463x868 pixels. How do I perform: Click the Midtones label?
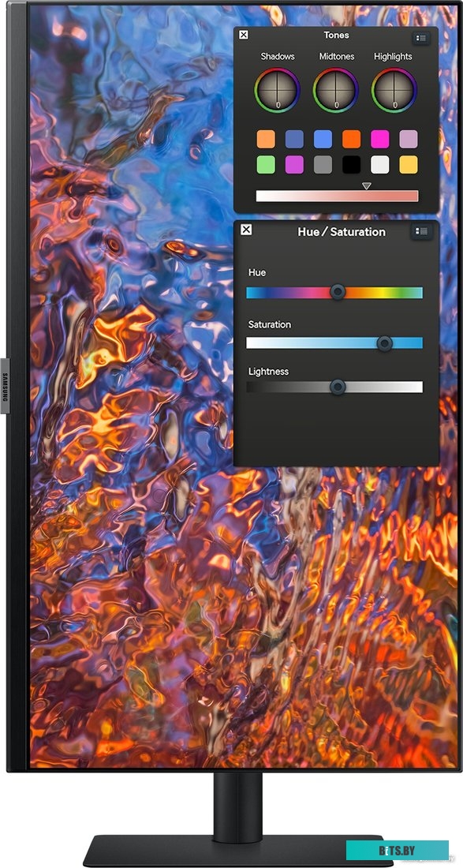337,57
